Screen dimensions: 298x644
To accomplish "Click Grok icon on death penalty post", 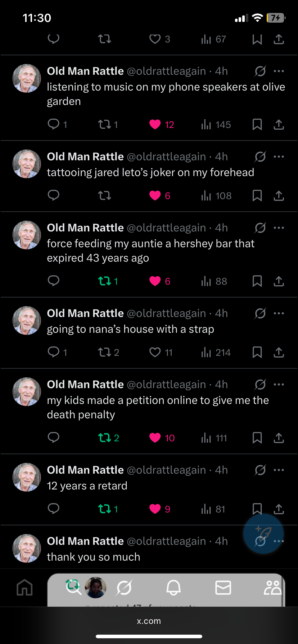I will [x=260, y=385].
